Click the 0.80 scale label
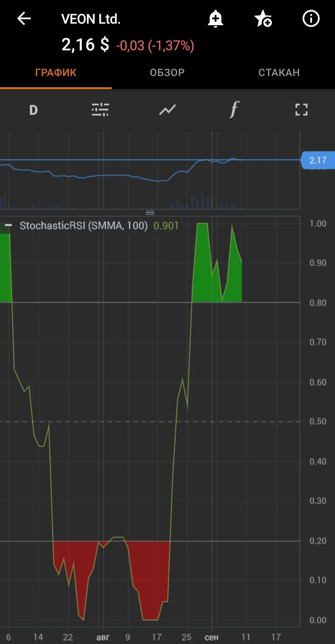Viewport: 335px width, 644px height. pos(318,303)
